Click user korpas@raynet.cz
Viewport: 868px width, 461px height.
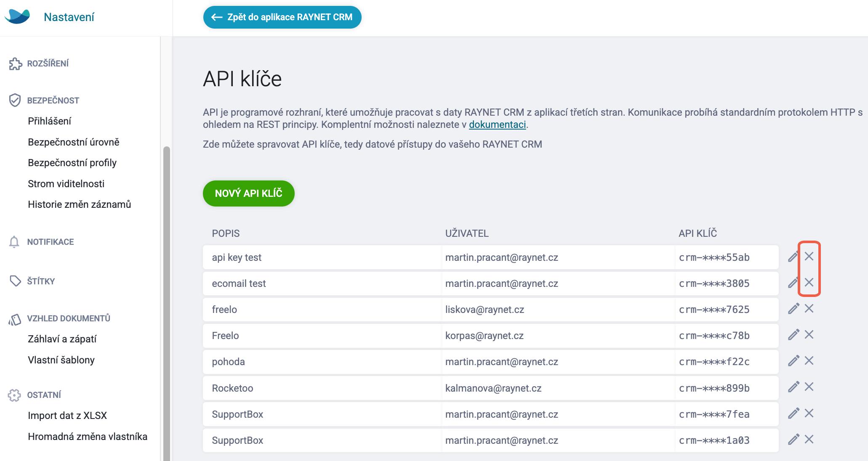point(485,336)
